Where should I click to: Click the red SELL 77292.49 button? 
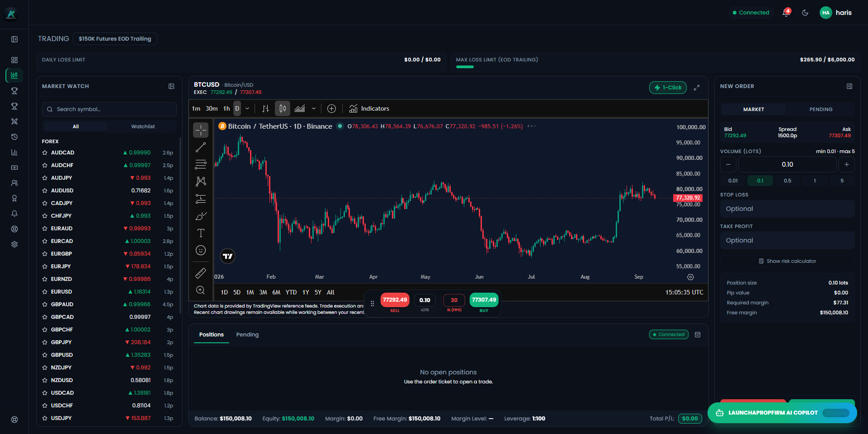pyautogui.click(x=395, y=300)
